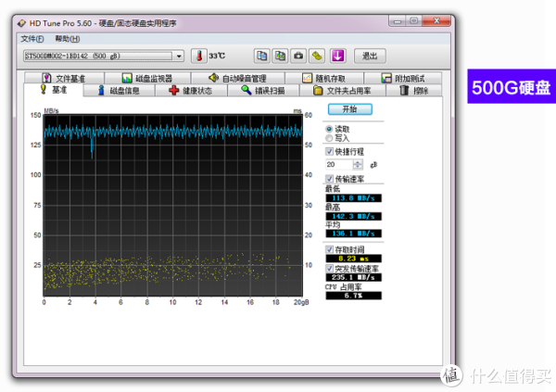
Task: Click the 8.23 ms access time value
Action: click(354, 259)
